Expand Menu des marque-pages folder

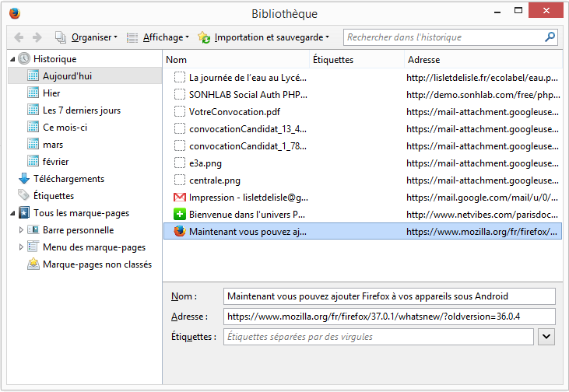tap(22, 247)
